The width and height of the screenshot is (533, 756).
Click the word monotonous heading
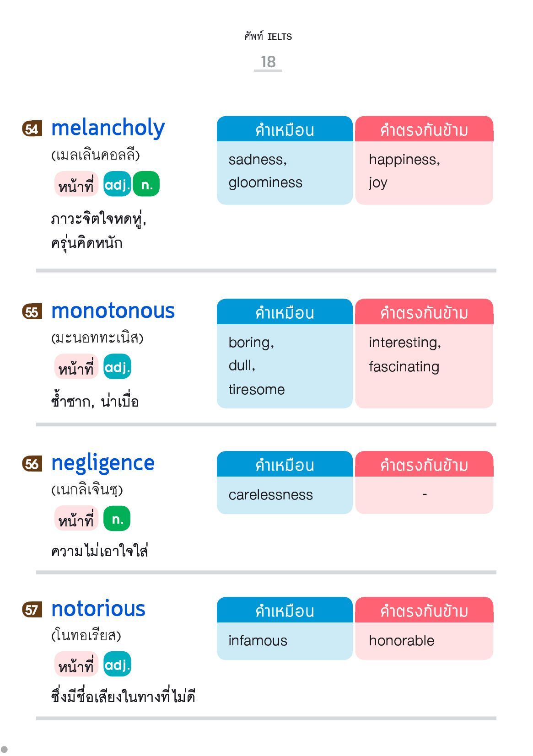(113, 311)
